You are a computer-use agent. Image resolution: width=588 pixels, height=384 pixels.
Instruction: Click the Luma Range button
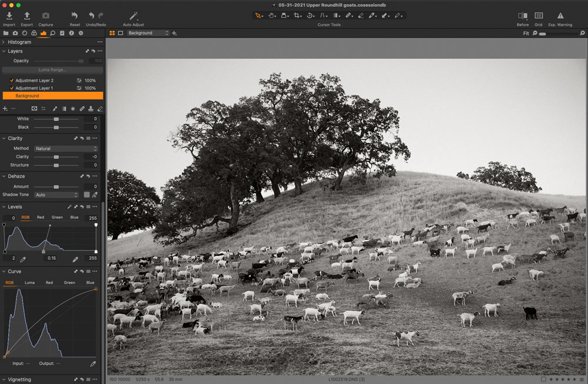click(x=52, y=70)
